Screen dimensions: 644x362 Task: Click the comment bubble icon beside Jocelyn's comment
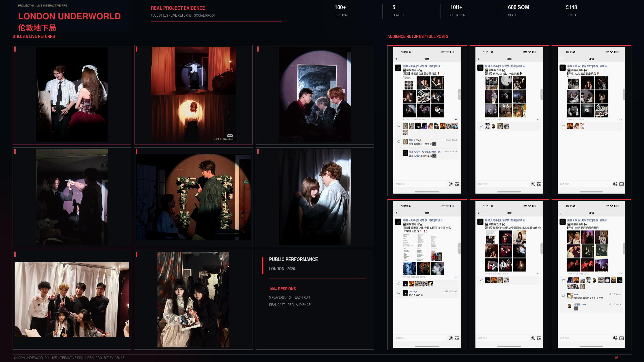399,293
